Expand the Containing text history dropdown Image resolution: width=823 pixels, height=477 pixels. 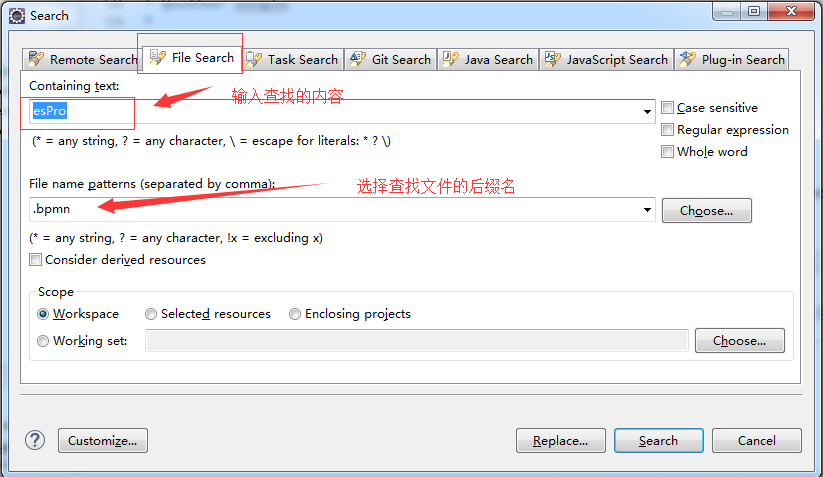click(647, 111)
